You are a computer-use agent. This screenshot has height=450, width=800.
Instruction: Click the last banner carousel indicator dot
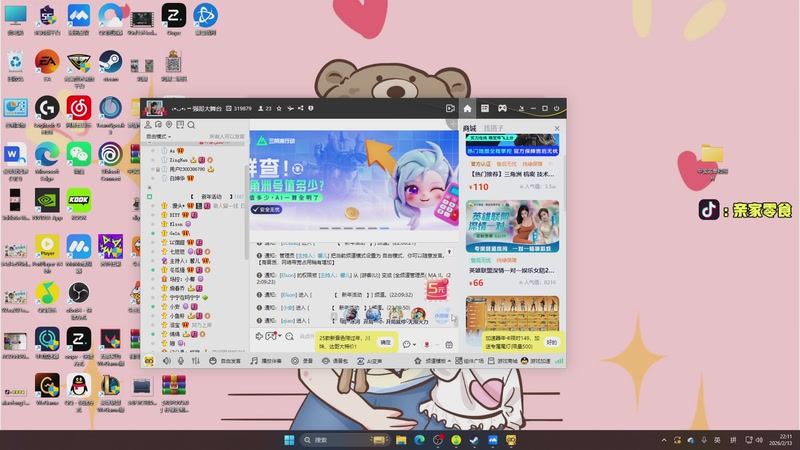pos(385,228)
